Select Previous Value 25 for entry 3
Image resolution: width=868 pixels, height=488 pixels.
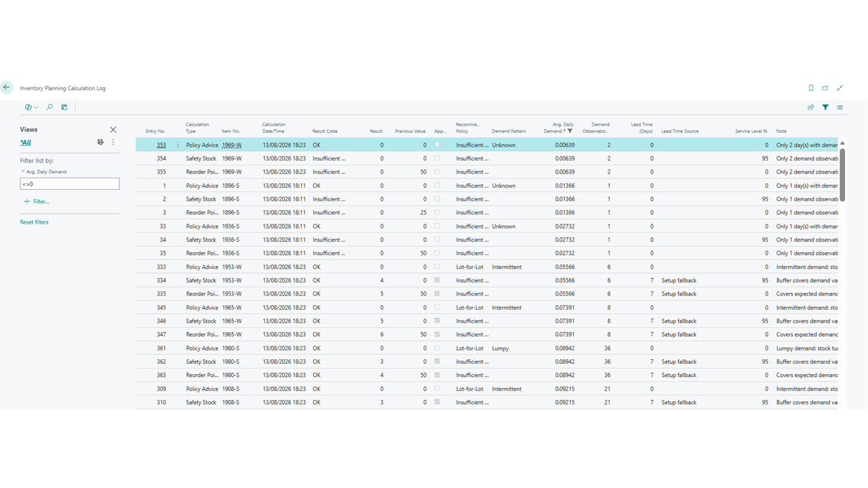423,213
